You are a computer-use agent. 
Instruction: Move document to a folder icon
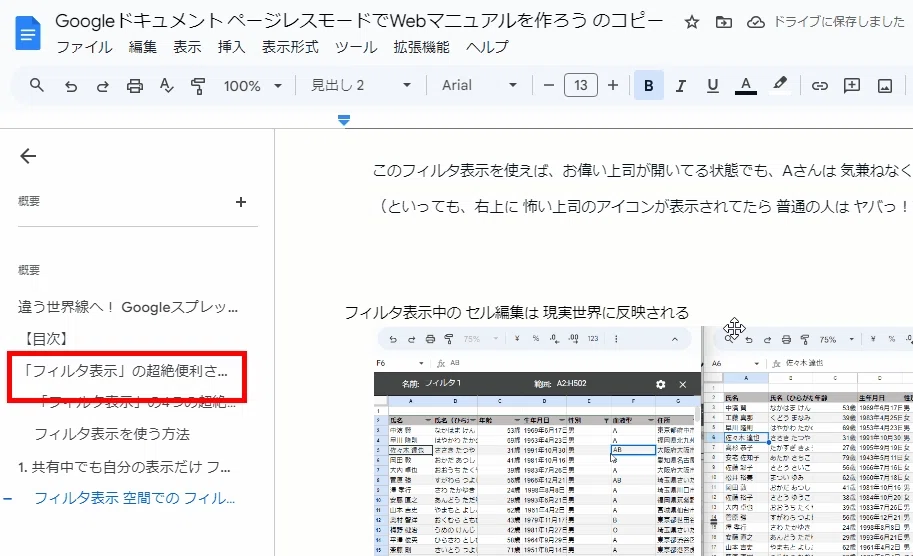pos(723,23)
